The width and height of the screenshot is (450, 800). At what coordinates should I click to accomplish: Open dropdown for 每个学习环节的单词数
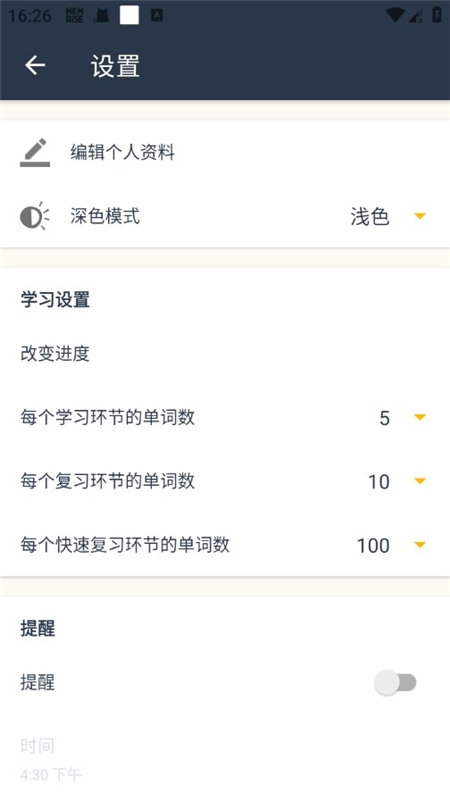click(x=420, y=417)
